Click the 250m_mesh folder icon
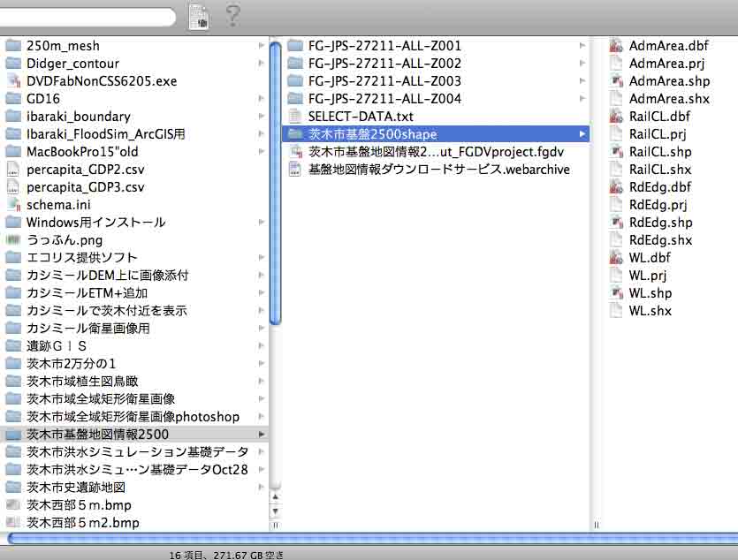Screen dimensions: 738x560 pos(13,46)
